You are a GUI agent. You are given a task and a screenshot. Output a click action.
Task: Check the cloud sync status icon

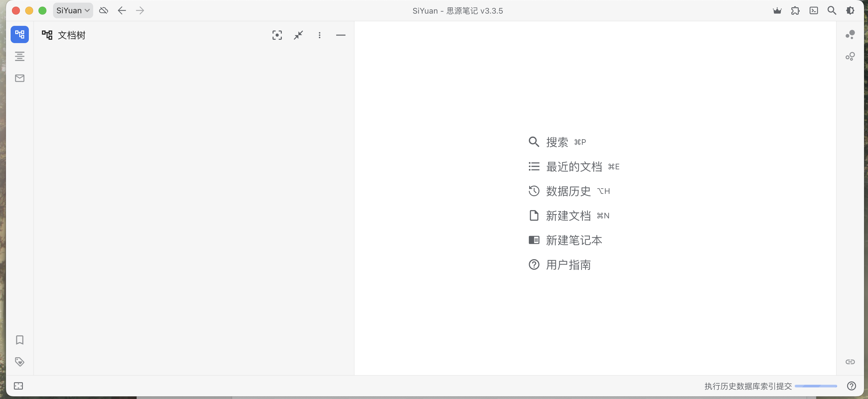point(103,10)
